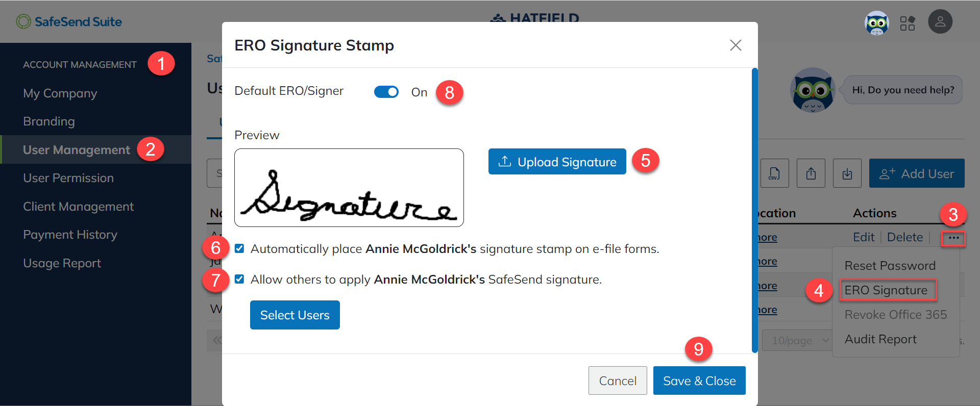This screenshot has height=406, width=980.
Task: Click the Save & Close button
Action: [699, 380]
